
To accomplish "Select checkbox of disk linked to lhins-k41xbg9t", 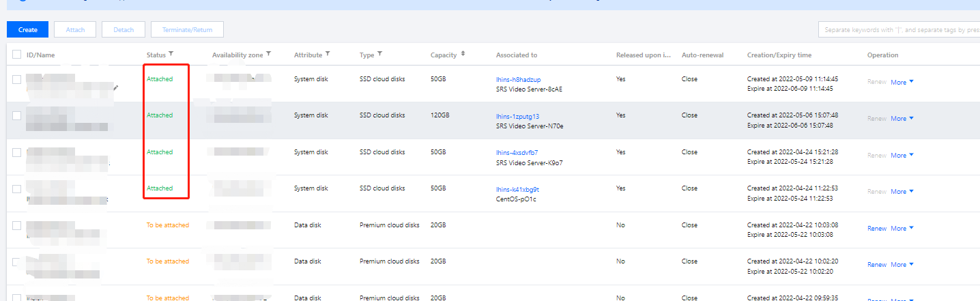I will point(17,188).
